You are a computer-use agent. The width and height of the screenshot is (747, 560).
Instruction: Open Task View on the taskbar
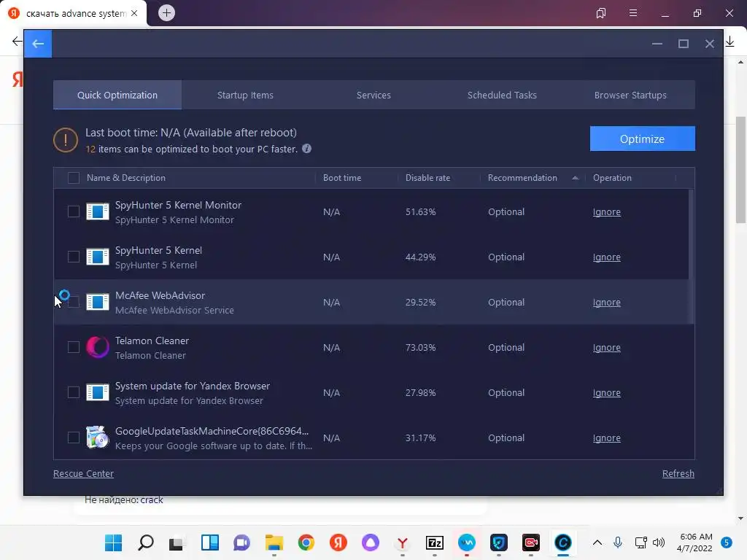point(177,542)
